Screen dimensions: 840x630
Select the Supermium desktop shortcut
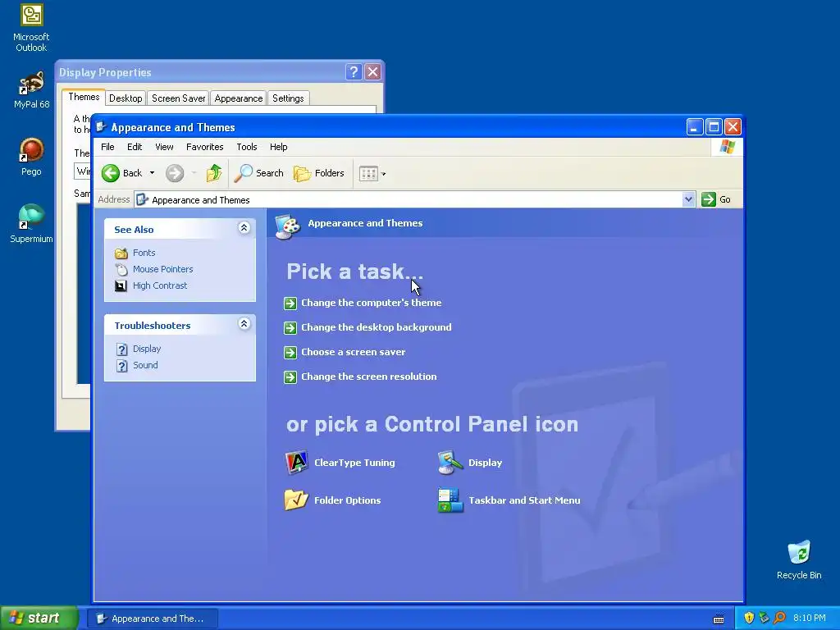coord(31,224)
